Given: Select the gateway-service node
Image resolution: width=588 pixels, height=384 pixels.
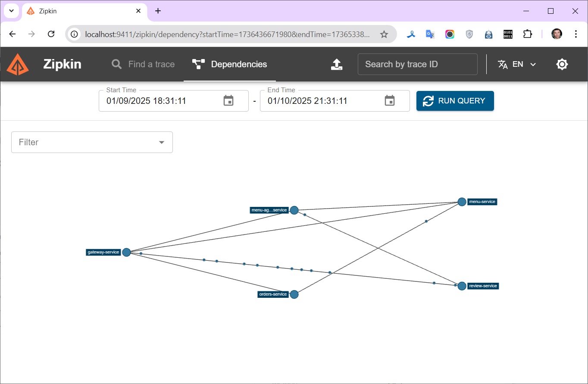Looking at the screenshot, I should [x=126, y=252].
